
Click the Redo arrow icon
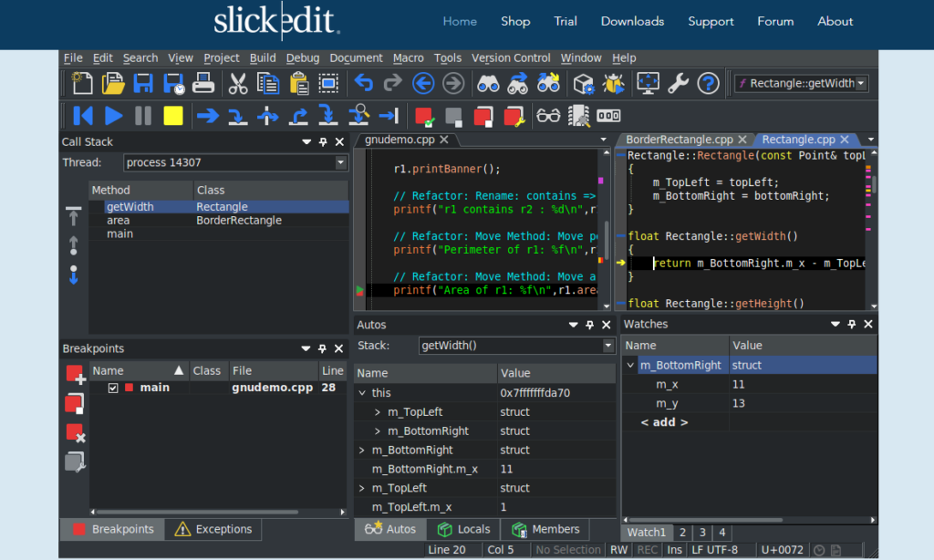[392, 83]
